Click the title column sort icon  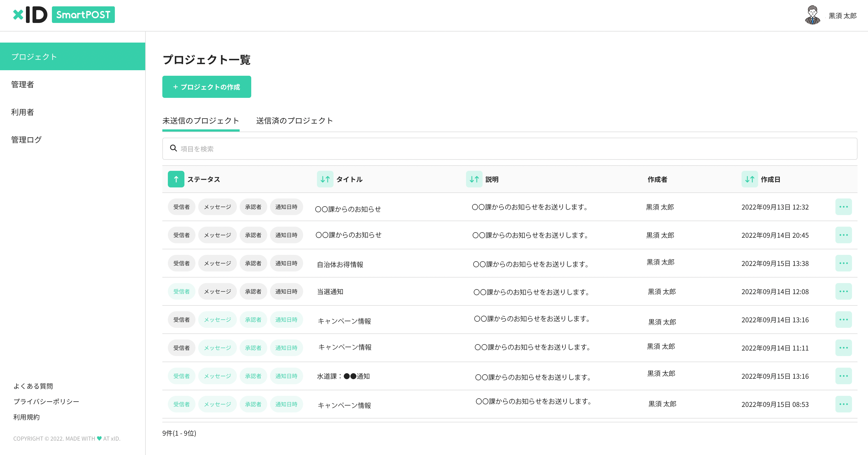tap(325, 179)
